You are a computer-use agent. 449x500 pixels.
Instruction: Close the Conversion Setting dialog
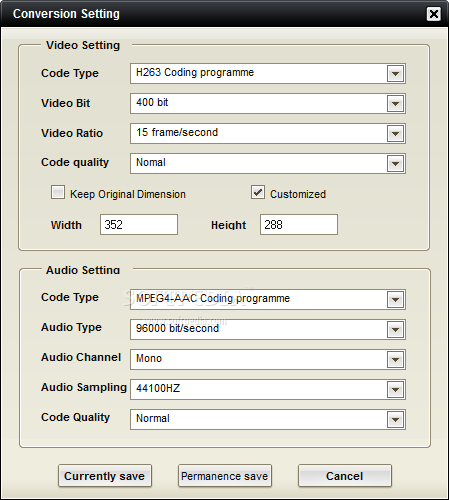click(x=434, y=14)
